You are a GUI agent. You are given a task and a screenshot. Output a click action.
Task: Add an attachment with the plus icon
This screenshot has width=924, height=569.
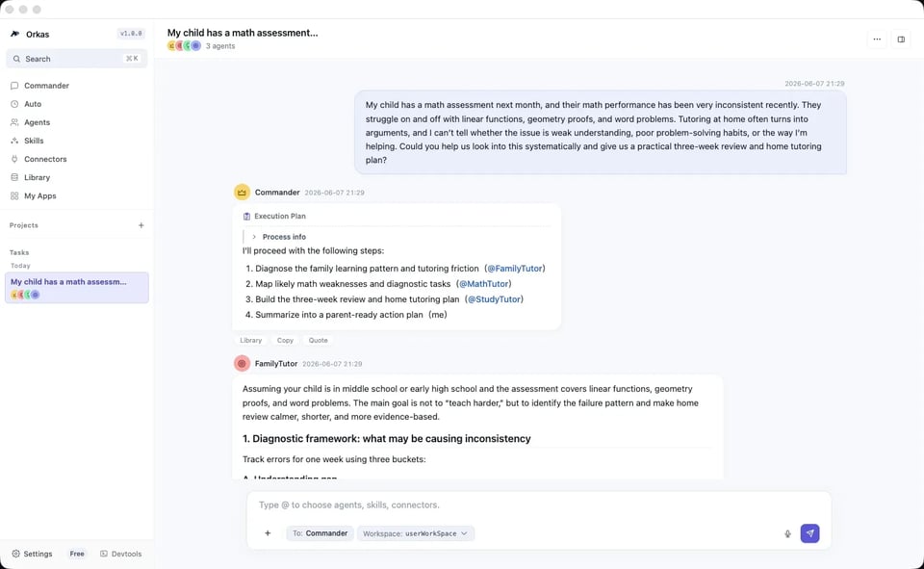268,533
